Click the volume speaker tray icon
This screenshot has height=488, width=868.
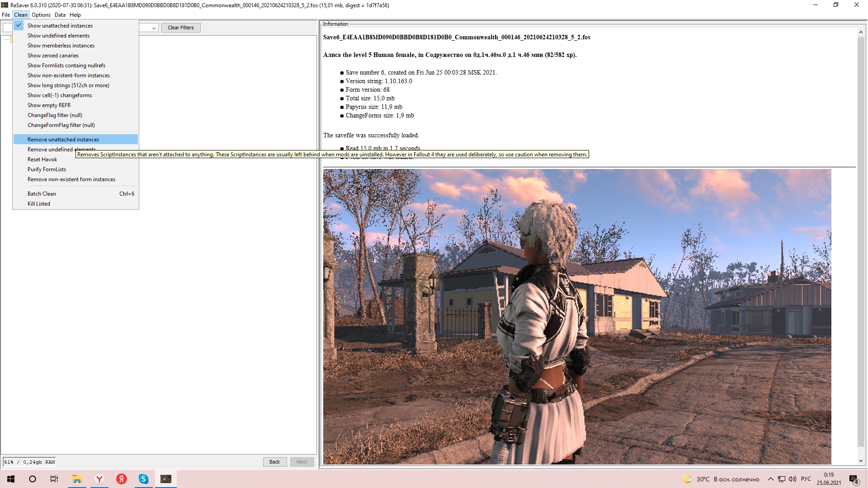click(x=793, y=479)
